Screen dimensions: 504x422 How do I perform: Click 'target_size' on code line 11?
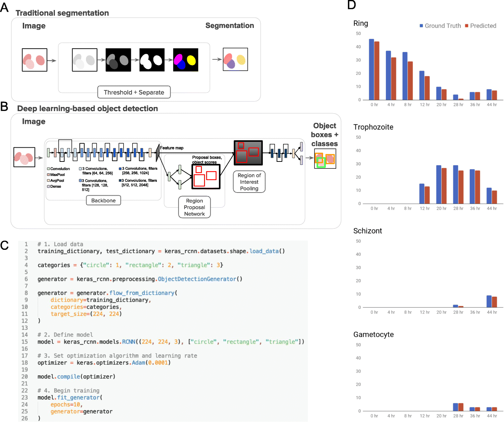coord(69,314)
